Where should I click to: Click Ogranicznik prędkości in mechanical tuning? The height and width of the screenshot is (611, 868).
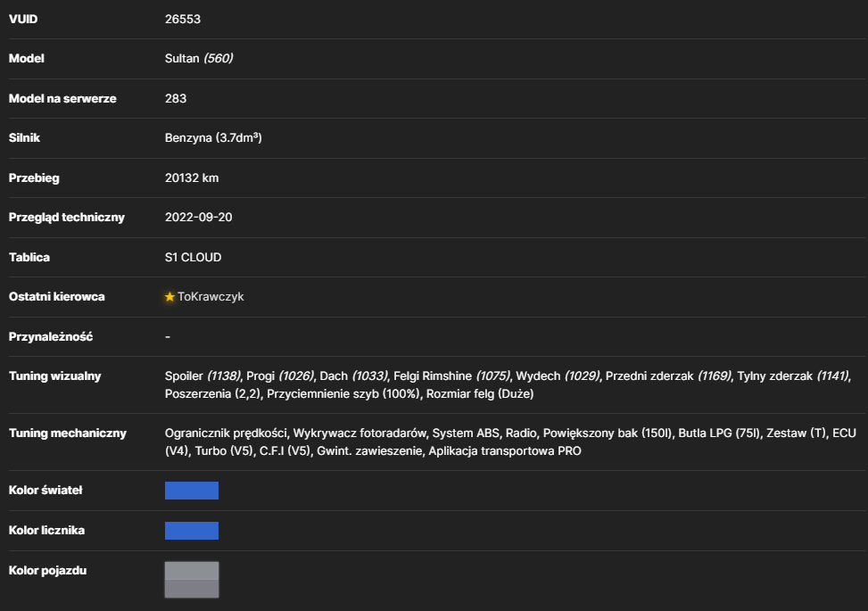point(226,433)
